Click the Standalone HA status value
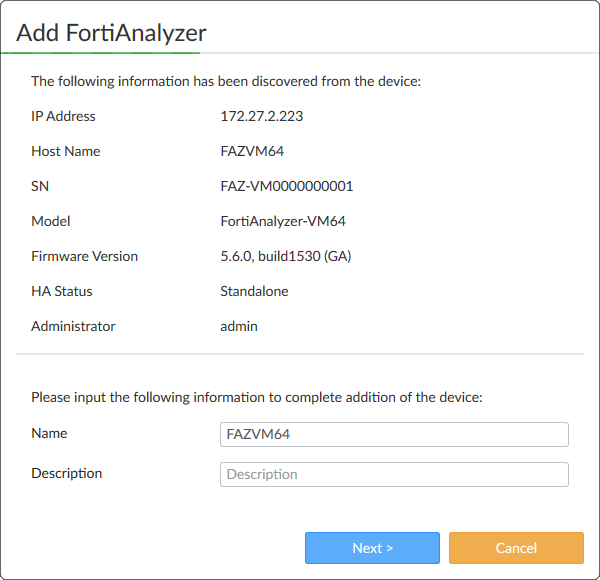 point(252,291)
